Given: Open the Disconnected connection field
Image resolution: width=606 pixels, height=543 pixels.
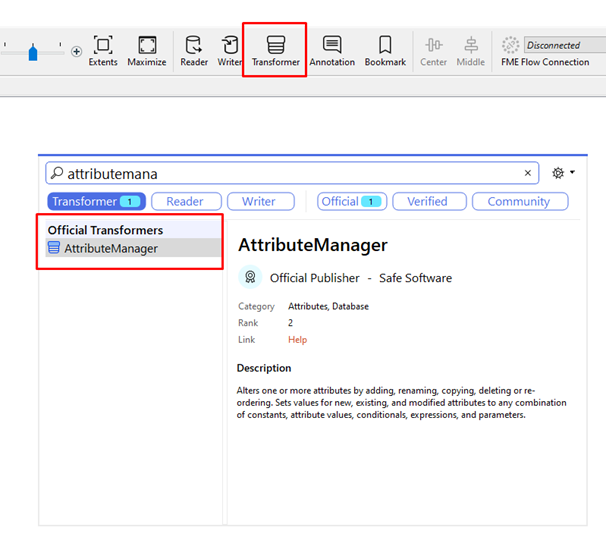Looking at the screenshot, I should coord(565,45).
